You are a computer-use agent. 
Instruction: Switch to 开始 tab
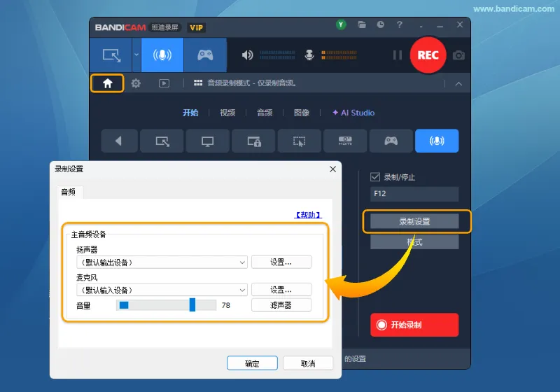(190, 113)
